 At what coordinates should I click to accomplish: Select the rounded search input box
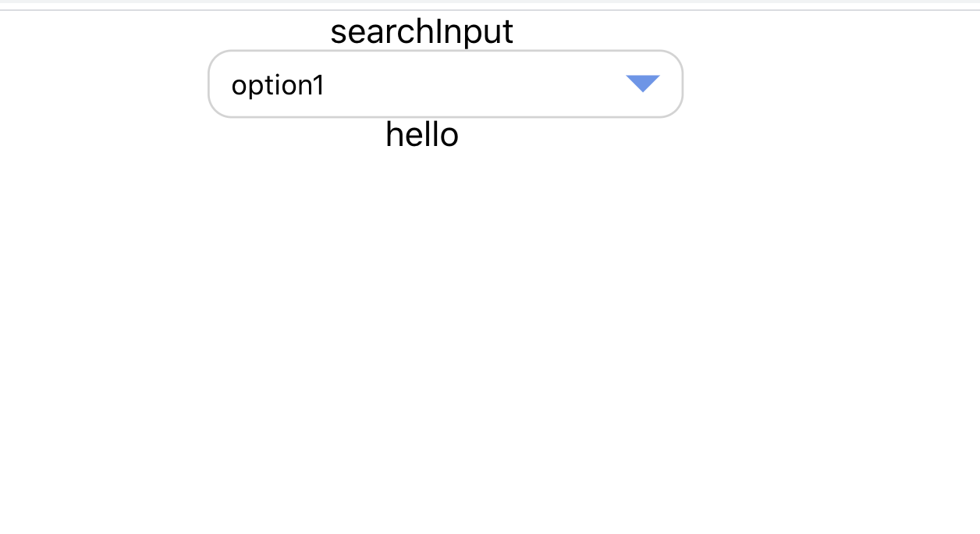(445, 84)
